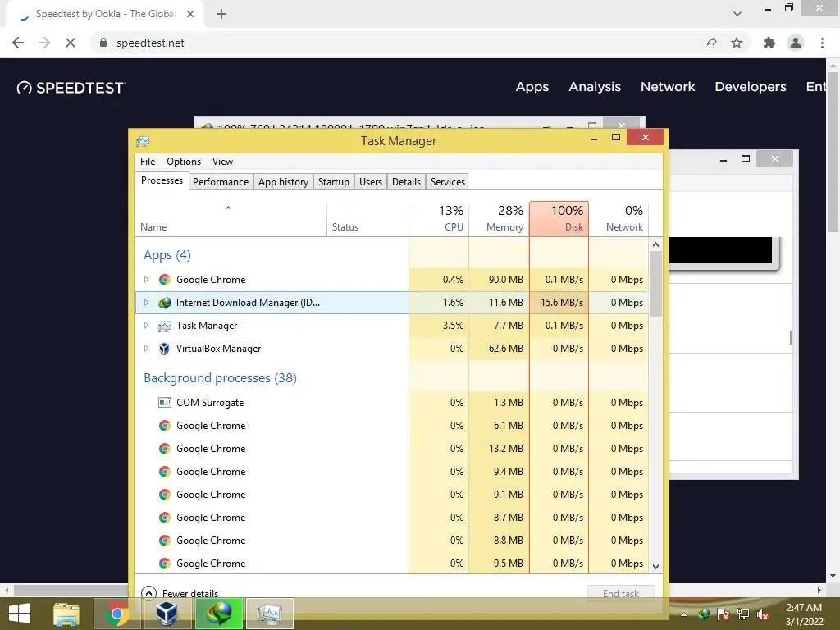Open File Explorer from the taskbar
The height and width of the screenshot is (630, 840).
click(x=66, y=614)
